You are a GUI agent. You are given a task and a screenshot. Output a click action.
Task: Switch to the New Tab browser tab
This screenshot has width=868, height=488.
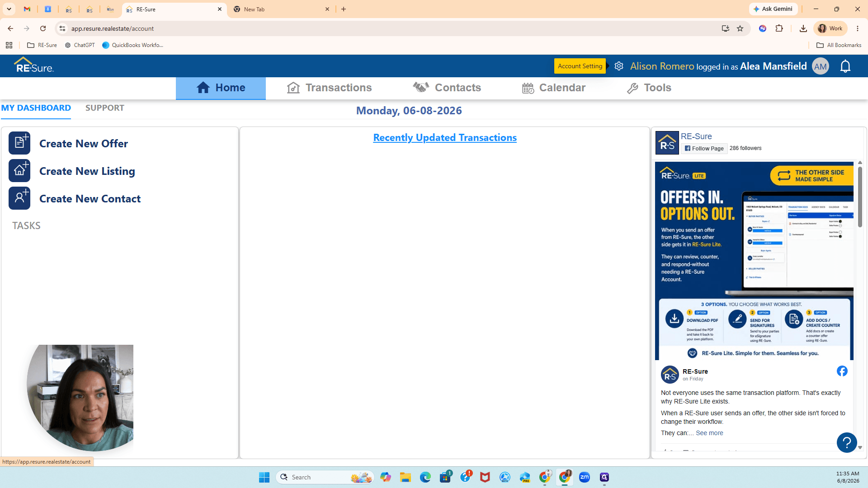282,9
